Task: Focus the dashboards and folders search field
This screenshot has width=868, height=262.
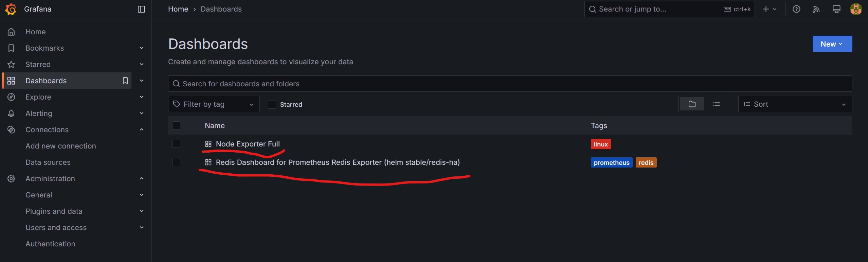Action: pyautogui.click(x=509, y=84)
